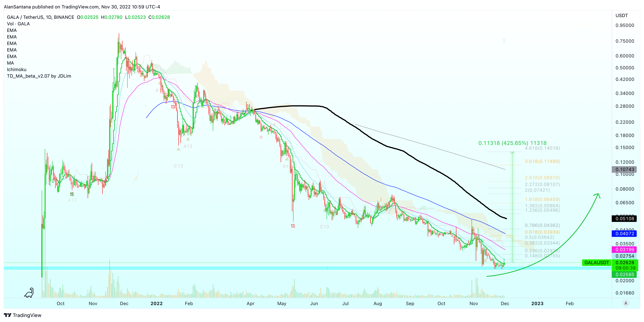Click the faint dollar sign icon
This screenshot has height=322, width=644.
pos(504,41)
